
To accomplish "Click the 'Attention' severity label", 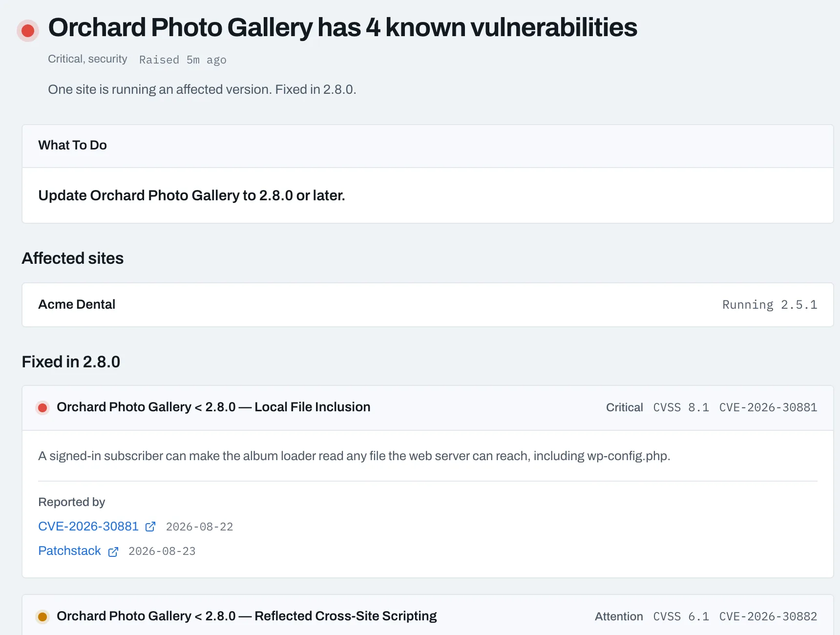I will [x=619, y=616].
